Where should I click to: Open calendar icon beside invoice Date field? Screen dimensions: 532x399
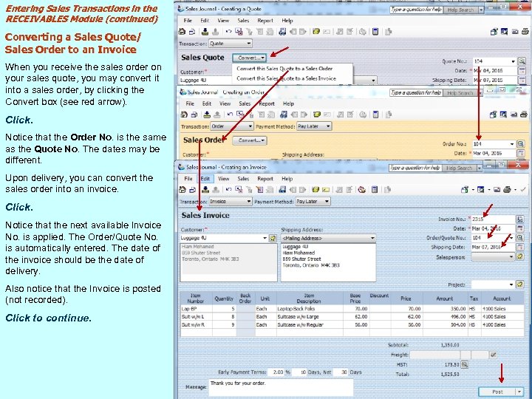(520, 228)
